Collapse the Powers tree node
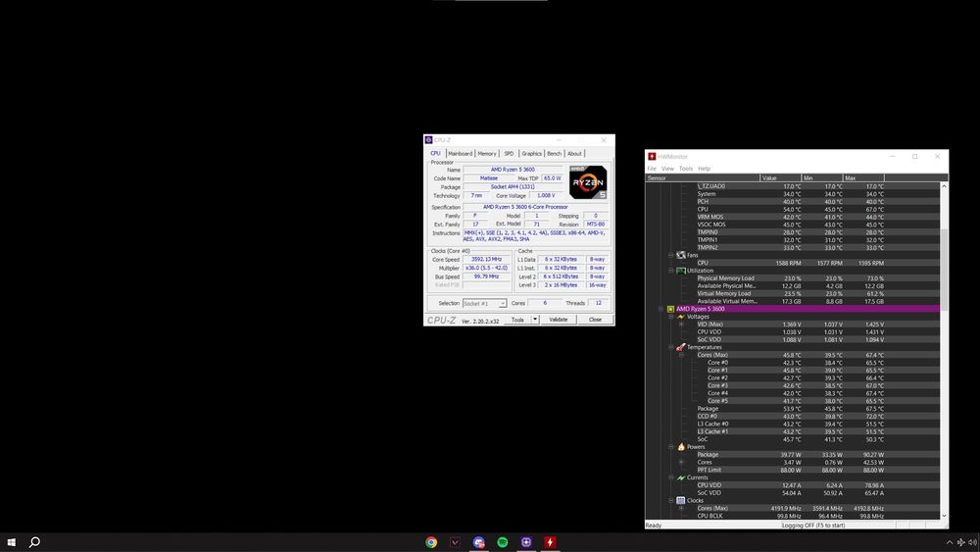The width and height of the screenshot is (980, 552). coord(671,447)
